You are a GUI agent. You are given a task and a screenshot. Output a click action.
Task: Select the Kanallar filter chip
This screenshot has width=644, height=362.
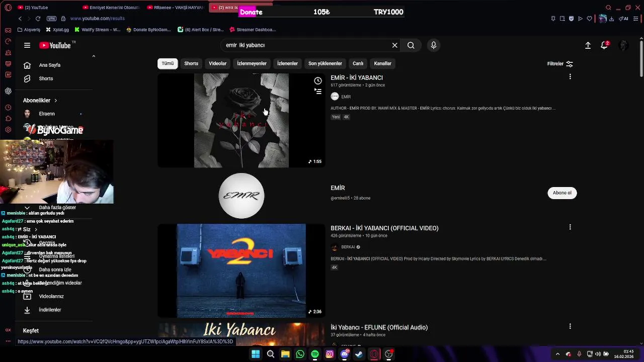pos(382,63)
